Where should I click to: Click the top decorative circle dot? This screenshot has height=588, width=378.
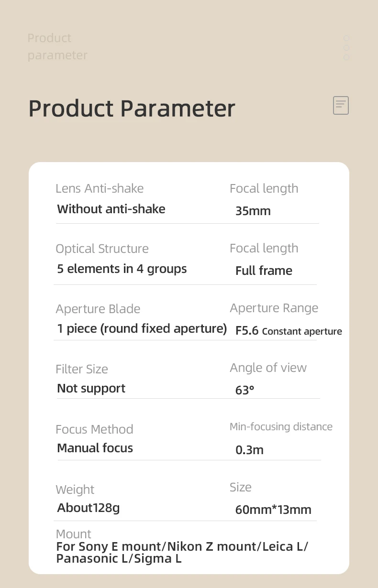click(346, 38)
